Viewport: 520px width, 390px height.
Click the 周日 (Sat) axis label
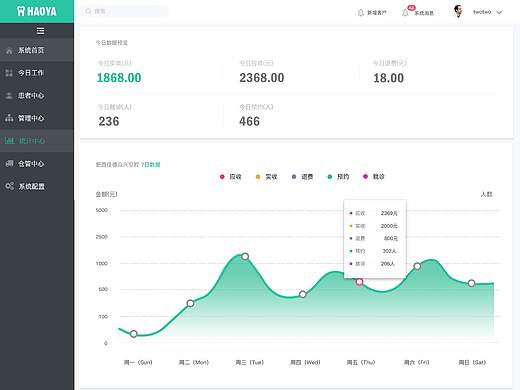click(x=472, y=362)
